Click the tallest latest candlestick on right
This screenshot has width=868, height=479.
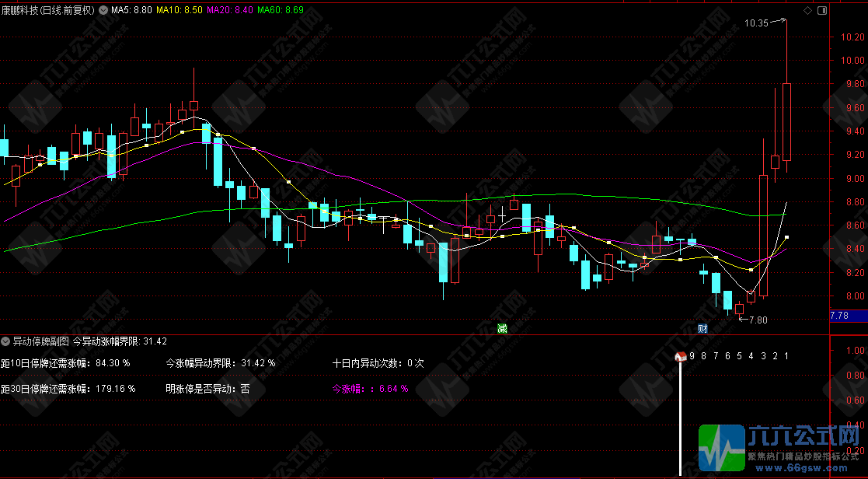[786, 121]
